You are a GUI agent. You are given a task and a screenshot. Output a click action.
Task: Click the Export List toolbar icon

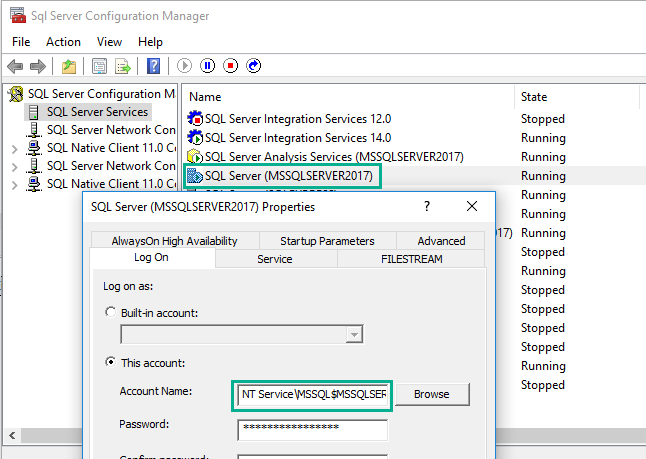pos(123,67)
